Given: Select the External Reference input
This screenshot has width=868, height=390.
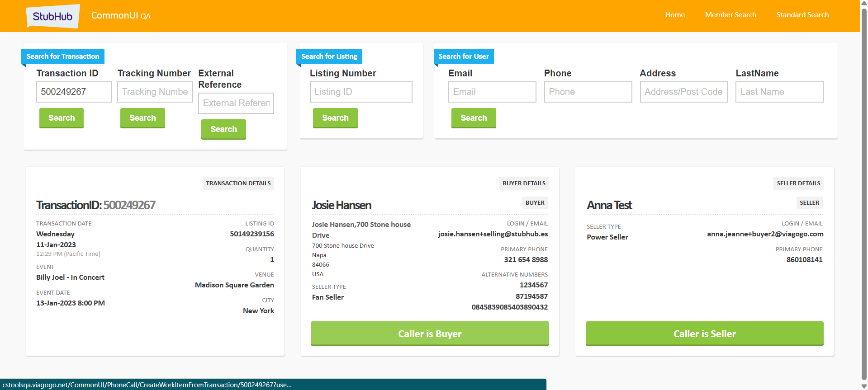Looking at the screenshot, I should pos(236,103).
